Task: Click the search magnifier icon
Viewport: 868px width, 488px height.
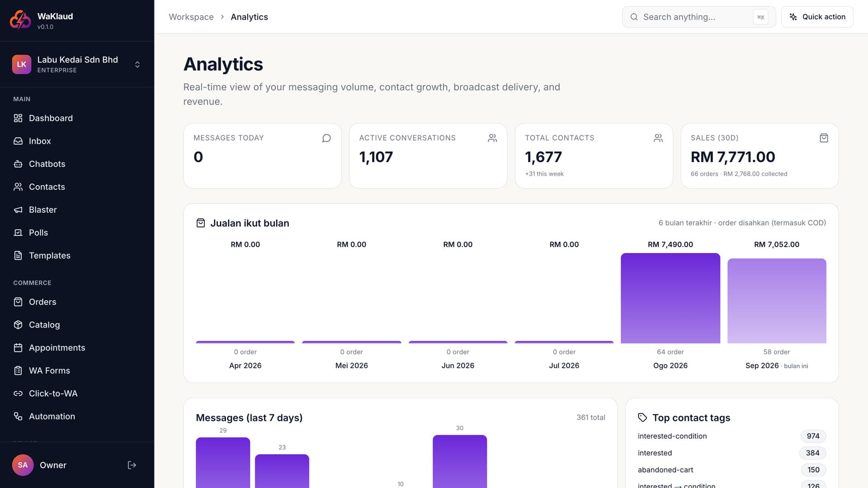Action: point(634,17)
